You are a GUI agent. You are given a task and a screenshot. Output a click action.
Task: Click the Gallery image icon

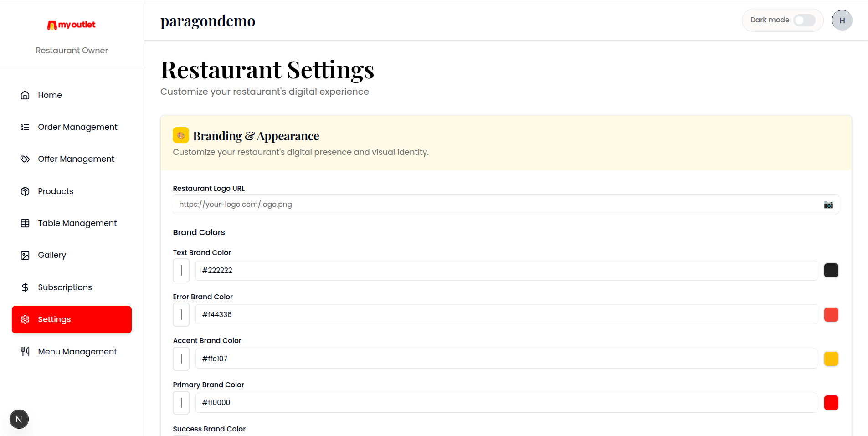(x=25, y=256)
